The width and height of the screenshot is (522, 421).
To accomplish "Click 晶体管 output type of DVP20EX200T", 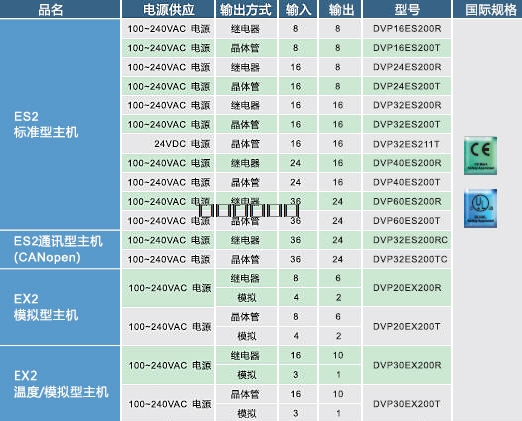I will 245,317.
